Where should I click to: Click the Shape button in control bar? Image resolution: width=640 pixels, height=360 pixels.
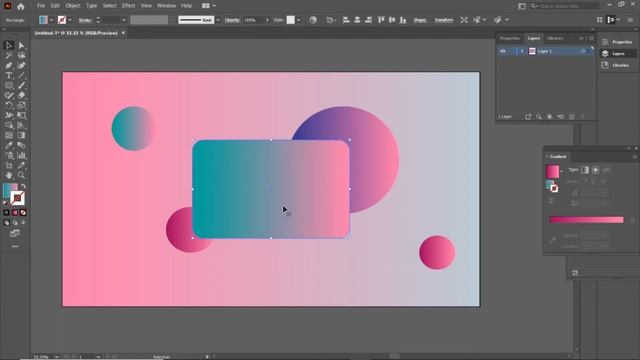coord(420,20)
